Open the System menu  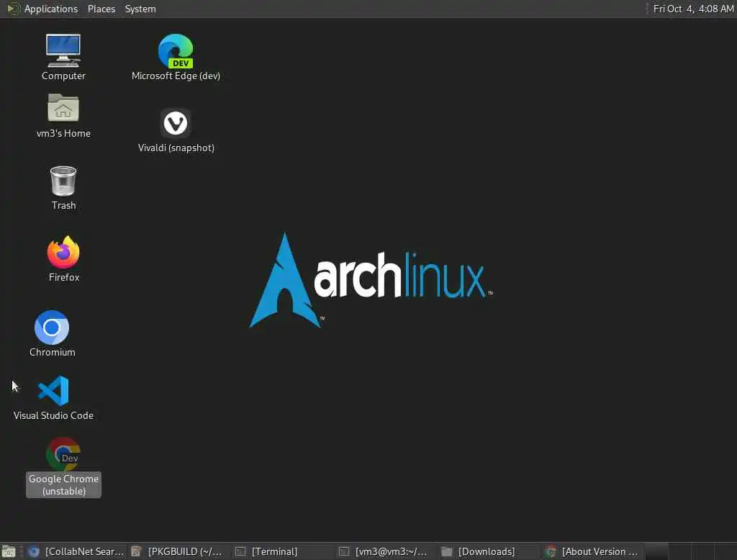click(x=140, y=9)
